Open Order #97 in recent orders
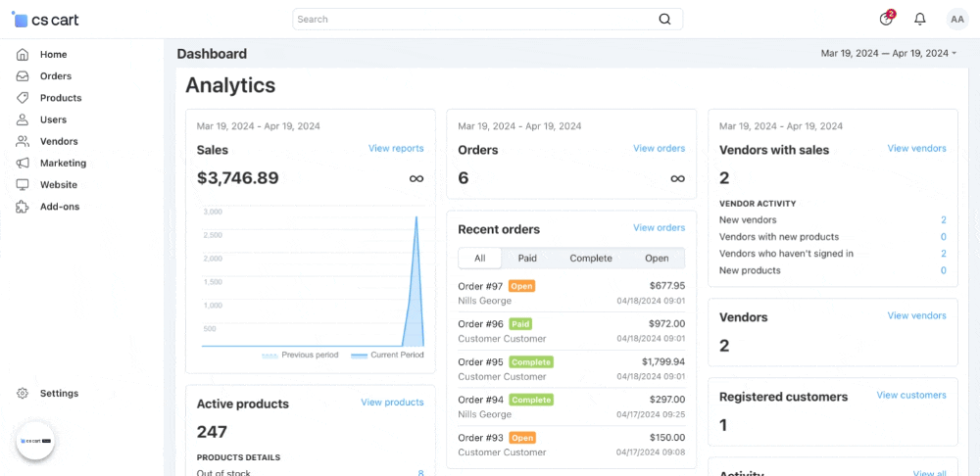 click(480, 286)
